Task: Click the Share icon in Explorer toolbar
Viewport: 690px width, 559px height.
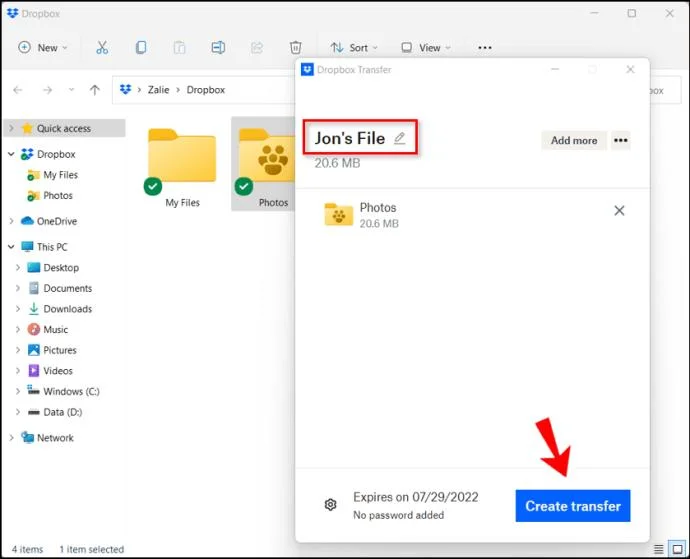Action: click(257, 48)
